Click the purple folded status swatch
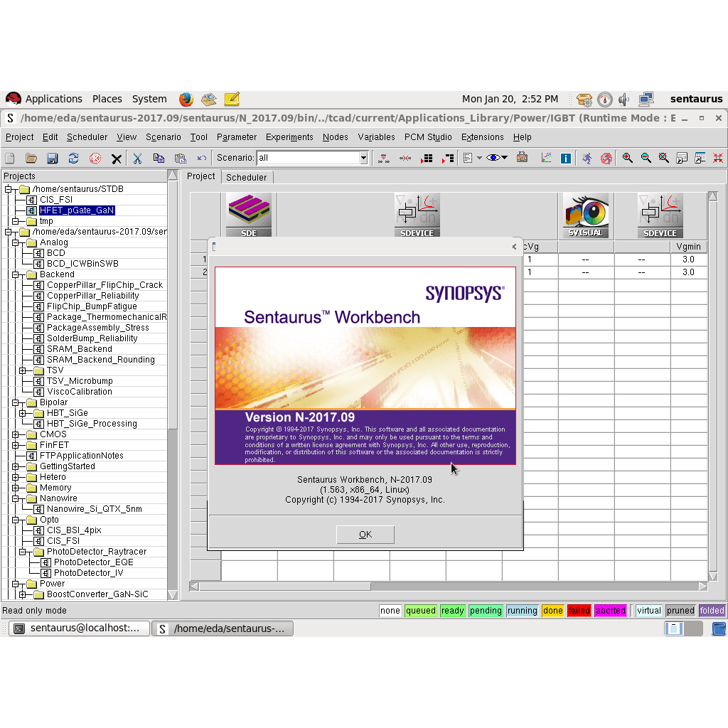The image size is (728, 728). [x=712, y=611]
